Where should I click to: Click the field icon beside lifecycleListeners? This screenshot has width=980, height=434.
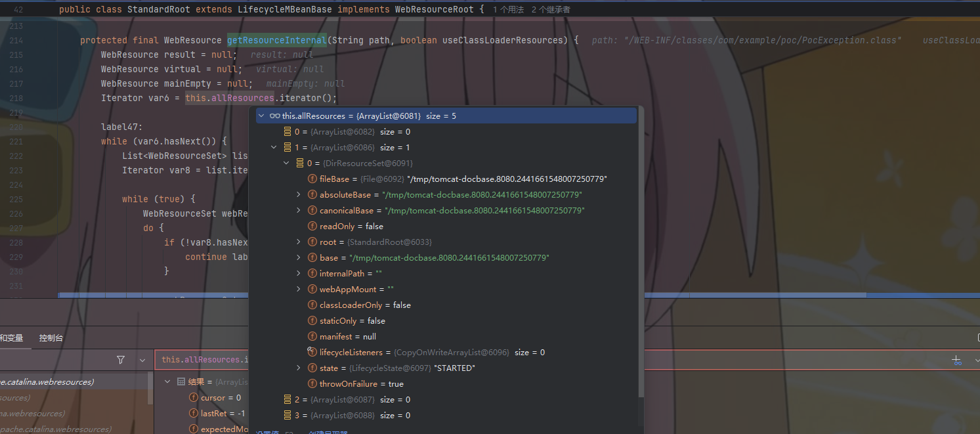pos(312,353)
